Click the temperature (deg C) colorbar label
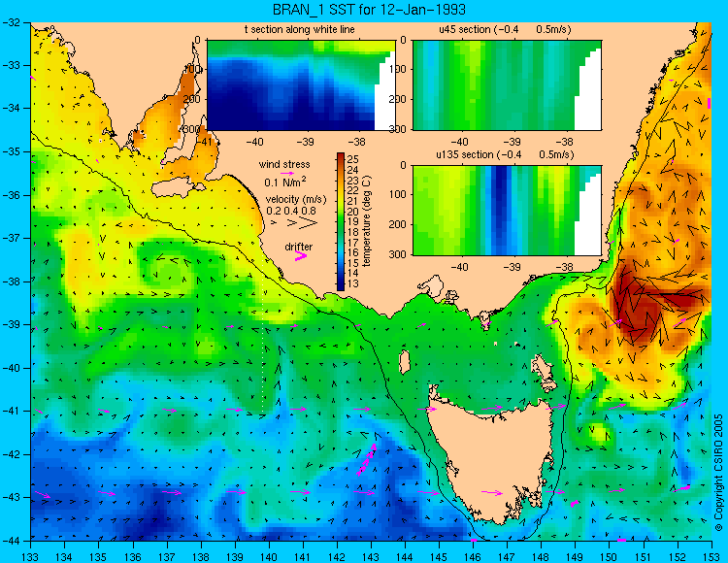 367,221
